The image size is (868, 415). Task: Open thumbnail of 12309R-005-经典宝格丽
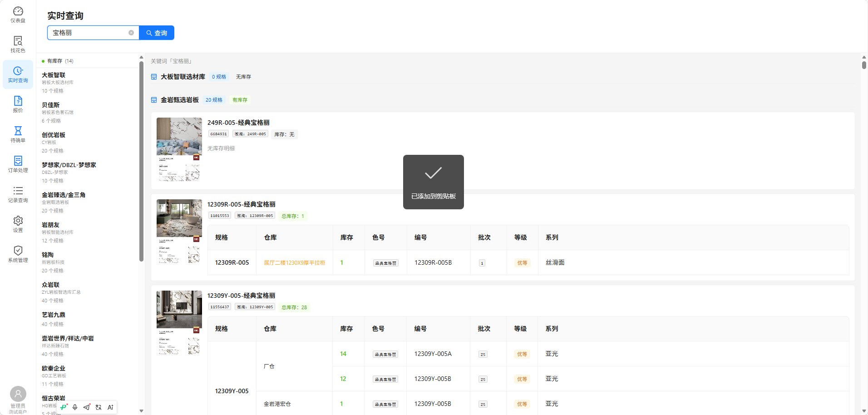click(179, 232)
